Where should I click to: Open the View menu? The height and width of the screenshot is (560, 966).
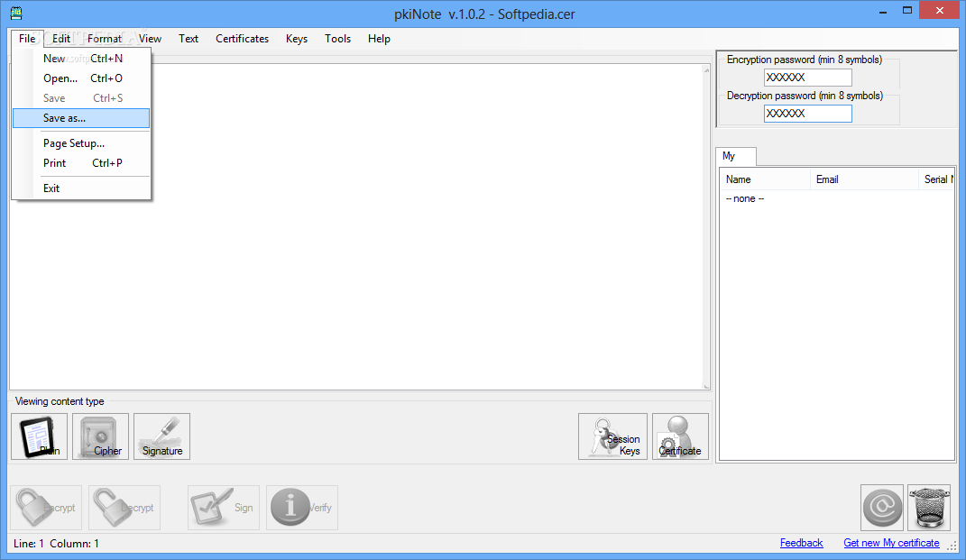tap(150, 38)
